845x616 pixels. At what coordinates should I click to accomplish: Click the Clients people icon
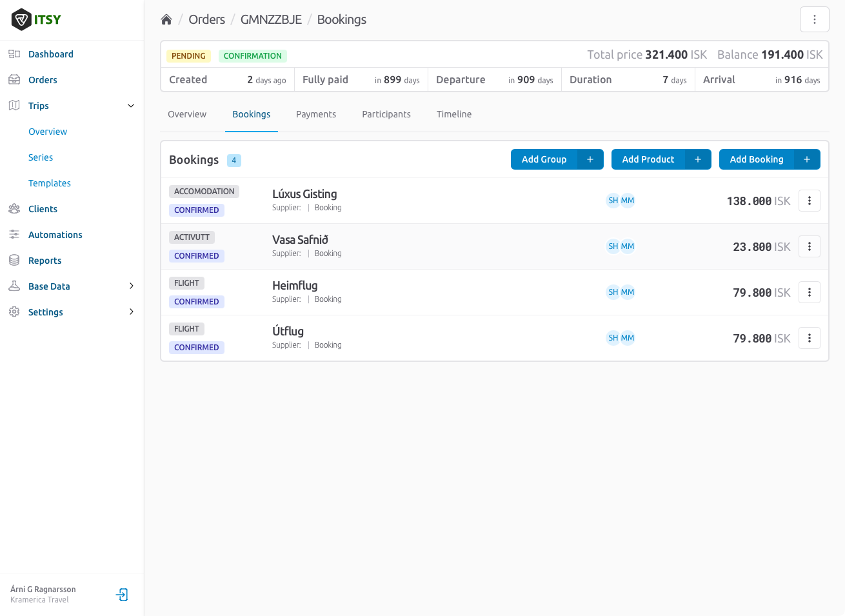[x=14, y=209]
